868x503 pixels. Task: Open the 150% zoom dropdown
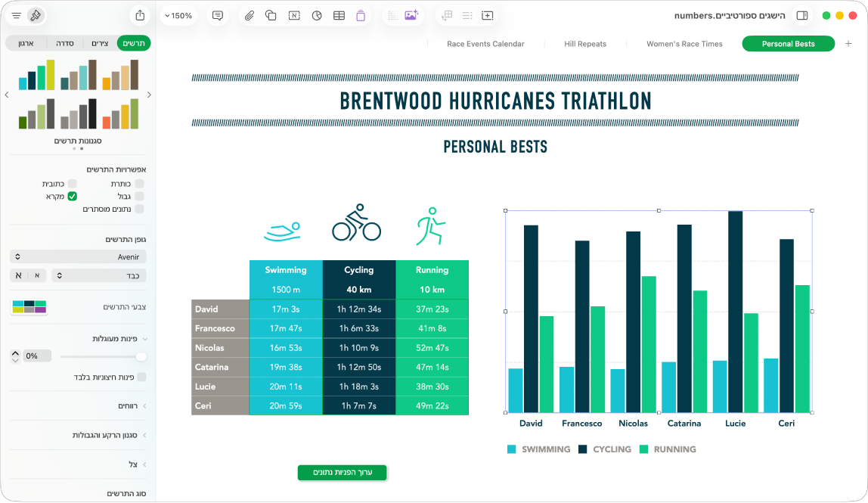point(178,16)
